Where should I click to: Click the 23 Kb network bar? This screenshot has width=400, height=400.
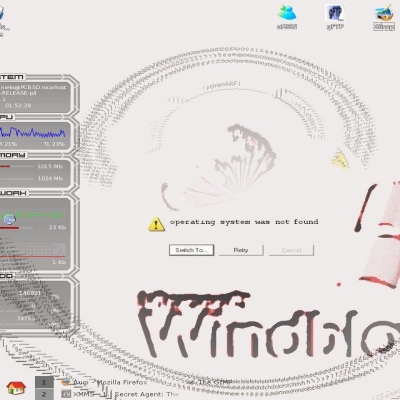point(16,228)
